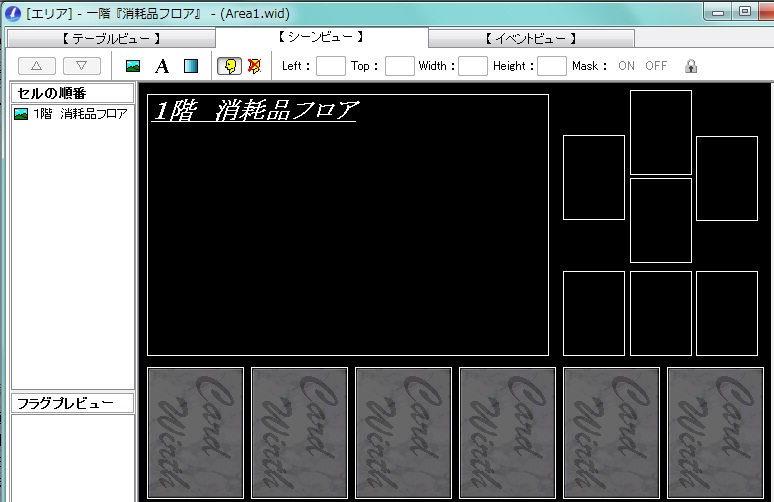This screenshot has height=502, width=774.
Task: Add a text cell with A icon
Action: [162, 66]
